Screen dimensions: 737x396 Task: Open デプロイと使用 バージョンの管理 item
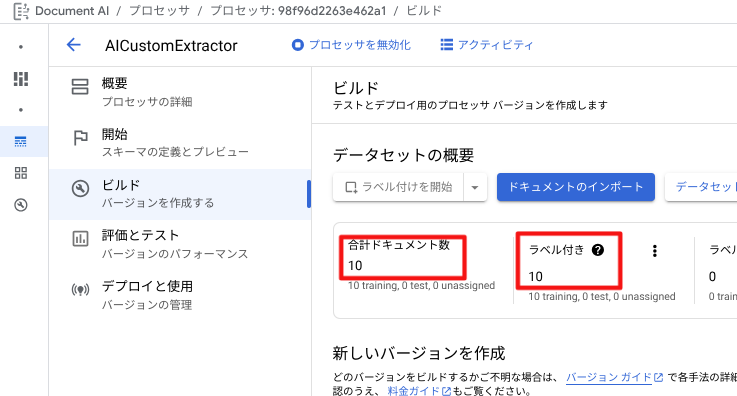click(x=180, y=295)
